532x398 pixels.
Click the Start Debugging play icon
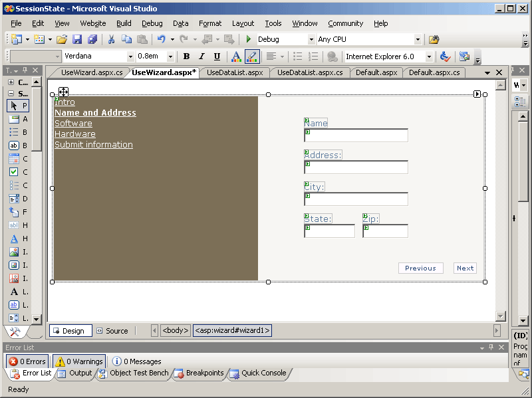point(249,40)
